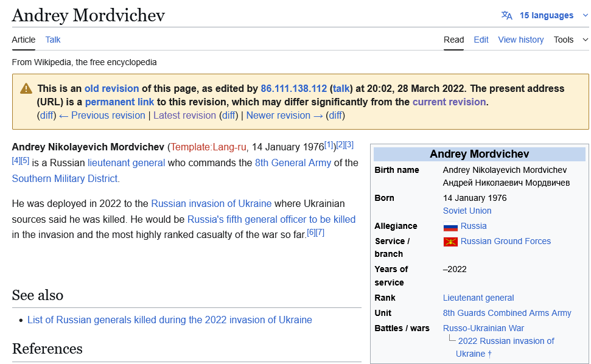The width and height of the screenshot is (591, 364).
Task: Click the diff link after Latest revision
Action: (x=229, y=115)
